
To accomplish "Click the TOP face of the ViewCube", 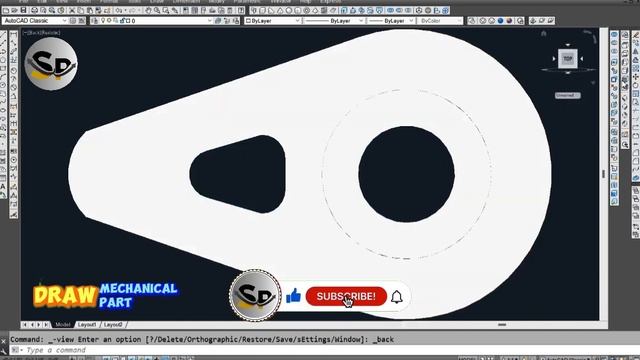I will [x=568, y=59].
